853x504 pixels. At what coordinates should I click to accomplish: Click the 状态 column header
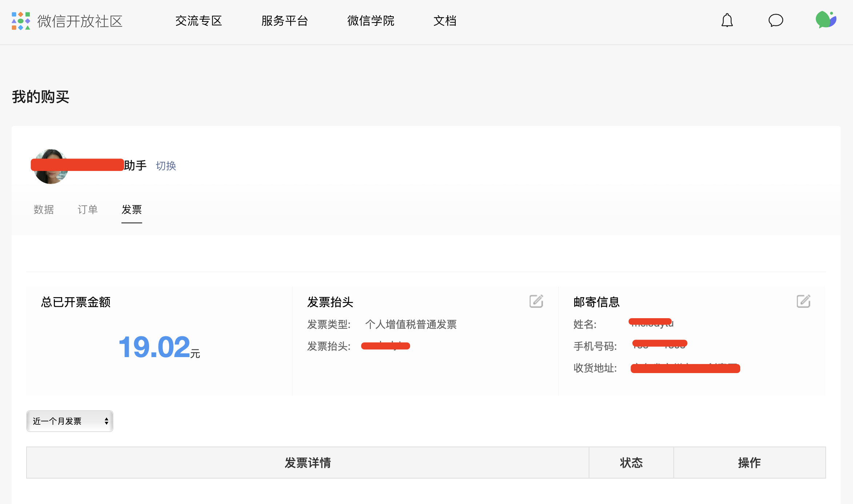pos(631,463)
